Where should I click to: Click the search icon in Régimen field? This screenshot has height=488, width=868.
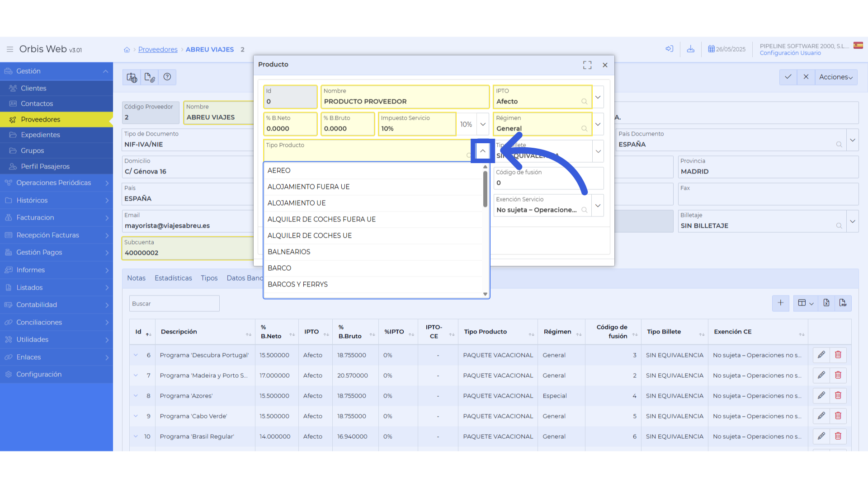(x=584, y=129)
